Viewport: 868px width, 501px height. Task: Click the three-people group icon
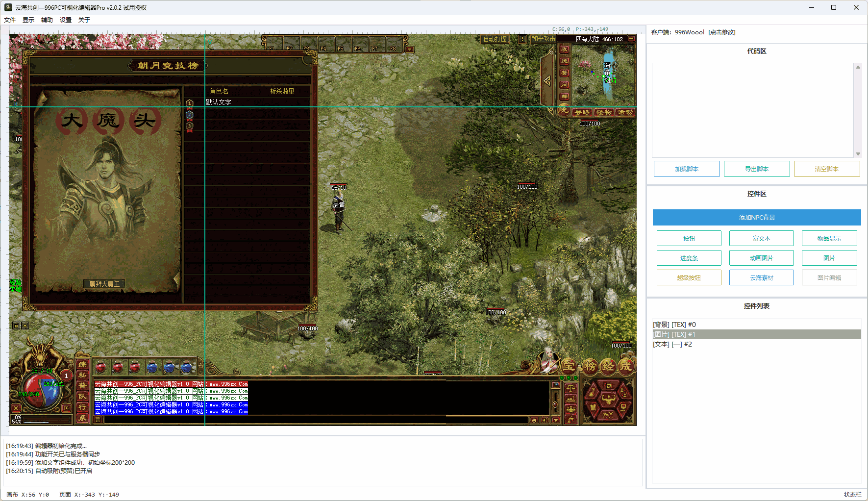570,408
